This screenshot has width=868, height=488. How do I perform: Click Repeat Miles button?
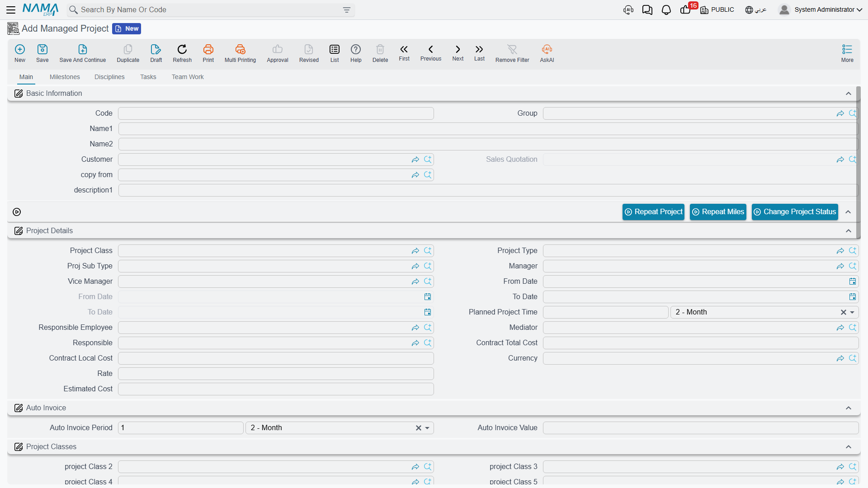(x=718, y=212)
